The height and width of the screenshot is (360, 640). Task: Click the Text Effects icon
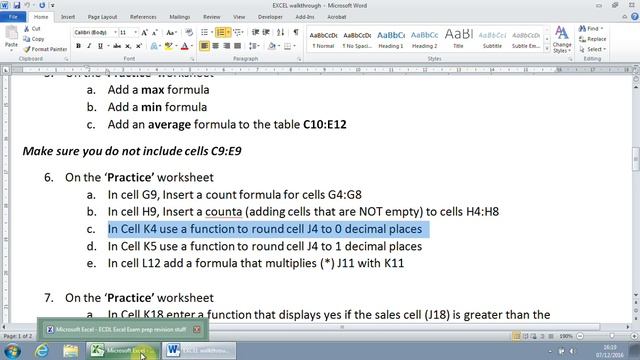tap(154, 46)
